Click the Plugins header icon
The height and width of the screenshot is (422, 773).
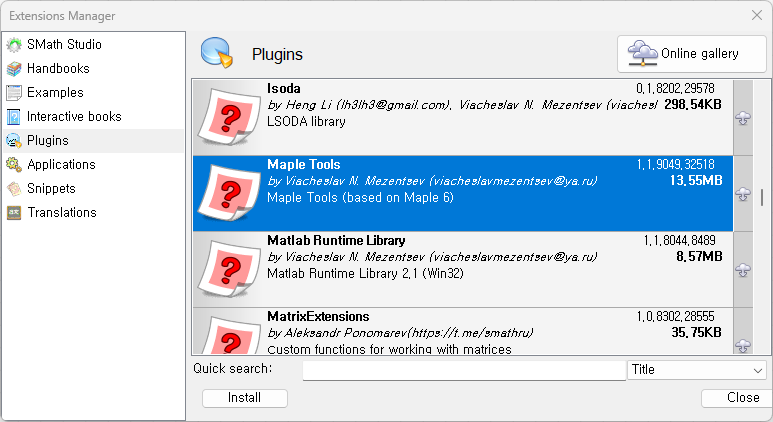click(x=216, y=52)
